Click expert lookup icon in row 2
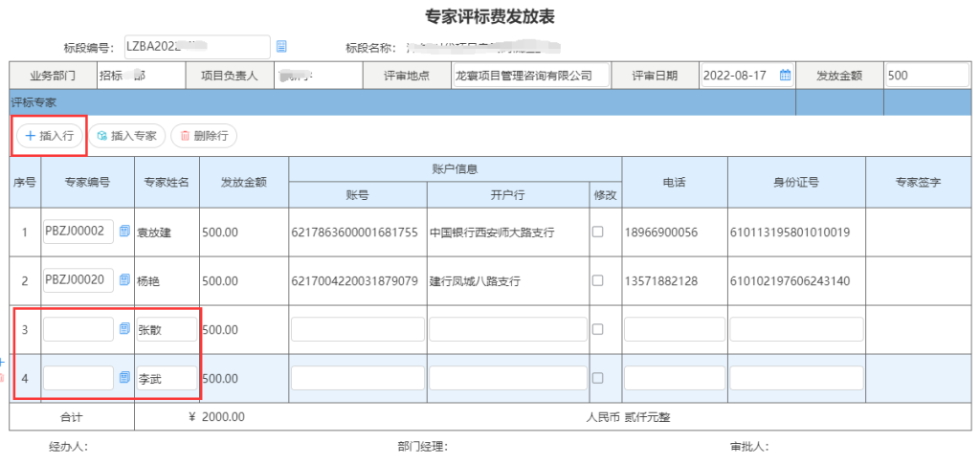980x465 pixels. point(124,280)
